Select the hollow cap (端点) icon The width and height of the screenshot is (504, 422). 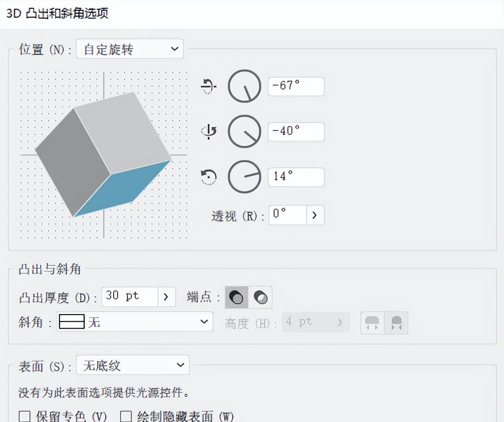pyautogui.click(x=260, y=297)
